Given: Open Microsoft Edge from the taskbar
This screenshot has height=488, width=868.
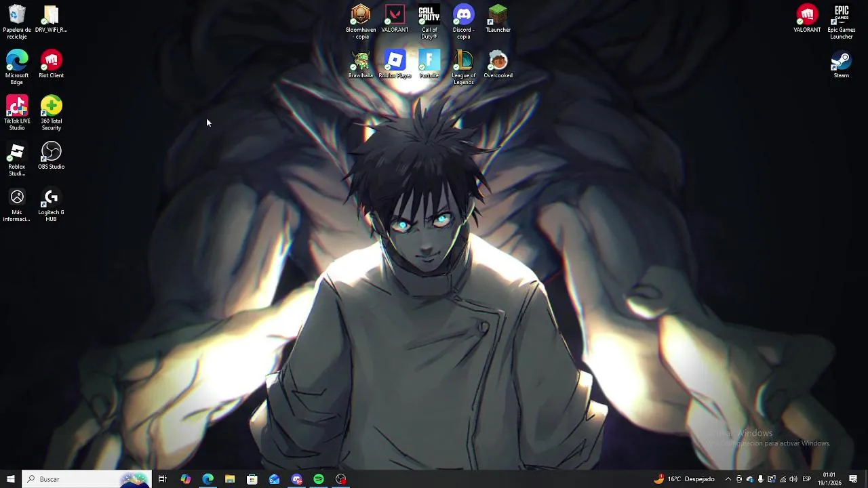Looking at the screenshot, I should 208,479.
